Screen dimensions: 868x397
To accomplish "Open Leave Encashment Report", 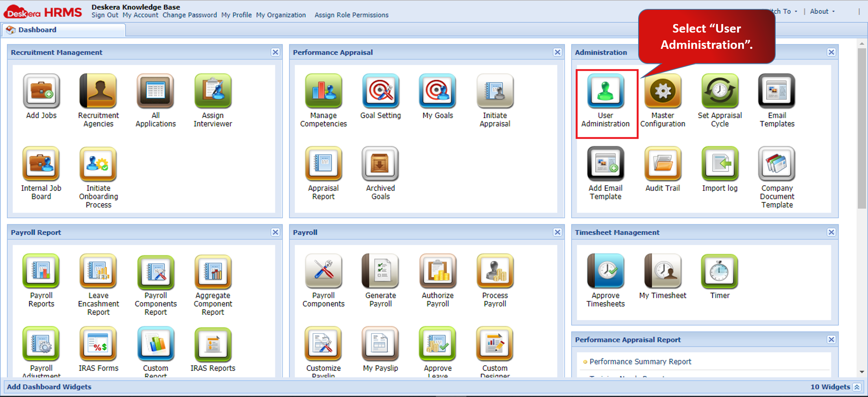I will (x=98, y=271).
